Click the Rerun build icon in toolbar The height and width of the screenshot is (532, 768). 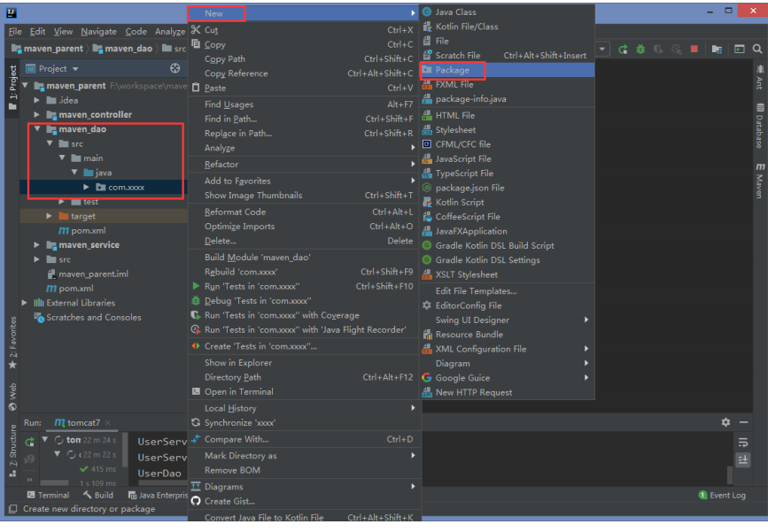click(623, 49)
